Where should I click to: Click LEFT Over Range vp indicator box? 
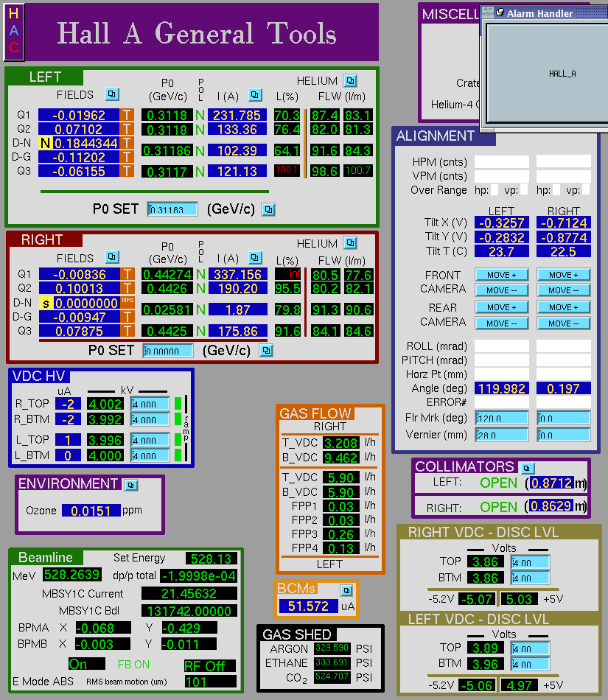(524, 189)
